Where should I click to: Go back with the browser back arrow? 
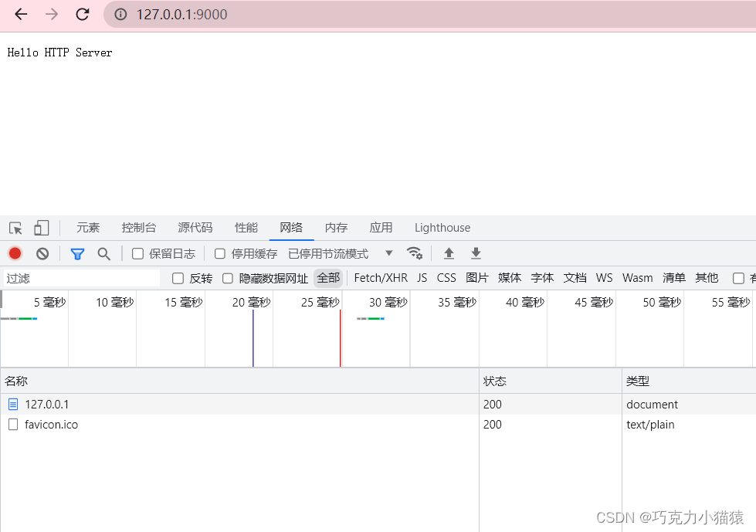(21, 15)
